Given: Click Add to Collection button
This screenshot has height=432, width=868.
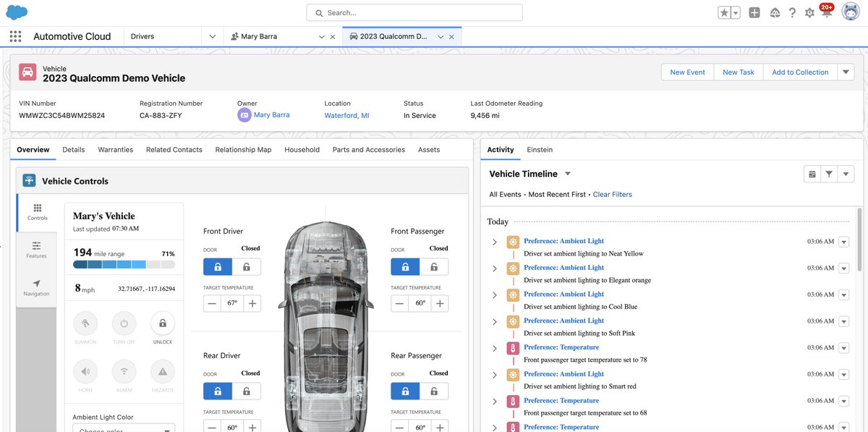Looking at the screenshot, I should tap(800, 72).
